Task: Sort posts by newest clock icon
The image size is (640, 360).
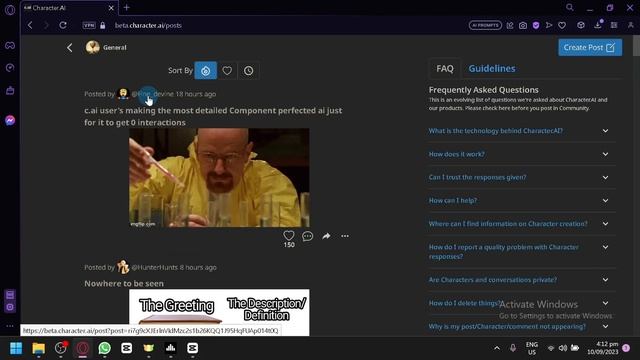Action: click(x=249, y=71)
